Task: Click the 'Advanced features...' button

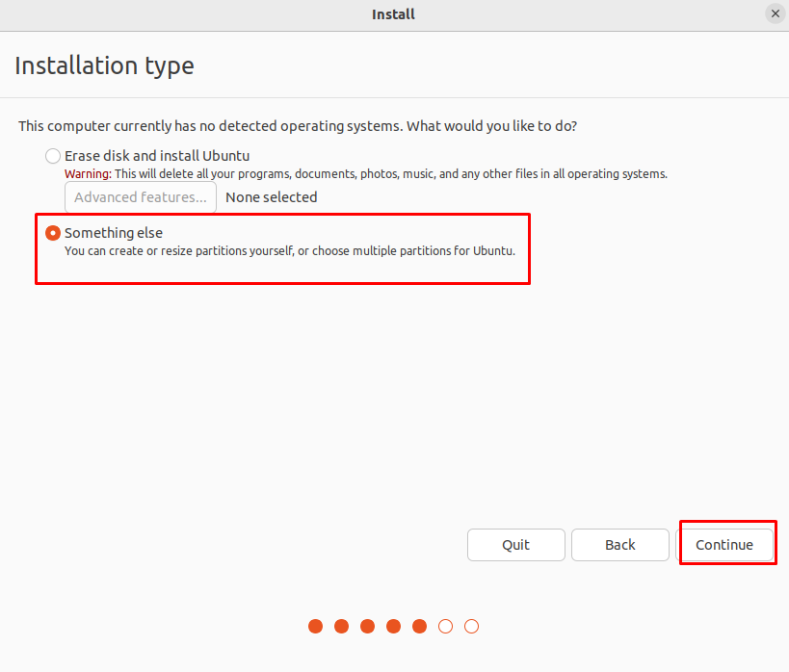Action: [141, 197]
